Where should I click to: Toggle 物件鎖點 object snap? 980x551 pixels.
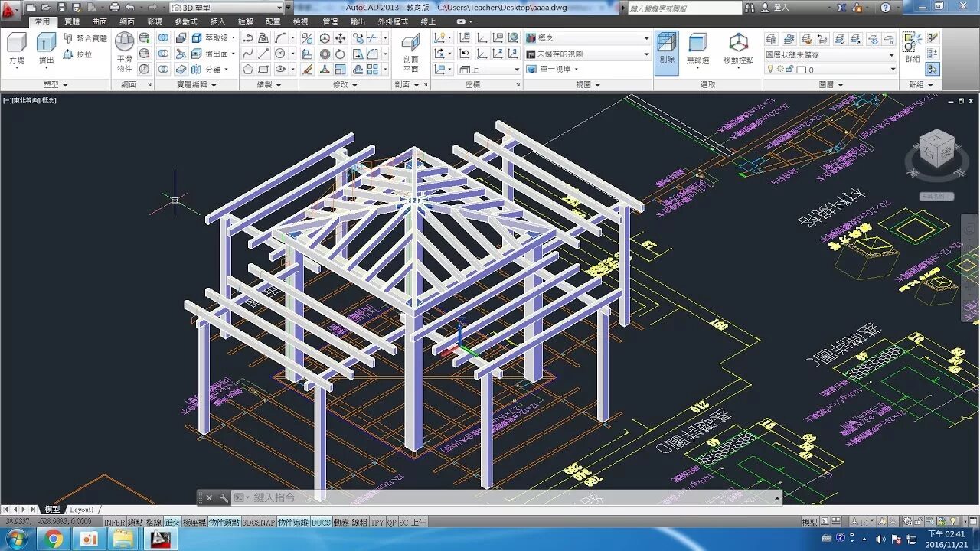point(224,523)
